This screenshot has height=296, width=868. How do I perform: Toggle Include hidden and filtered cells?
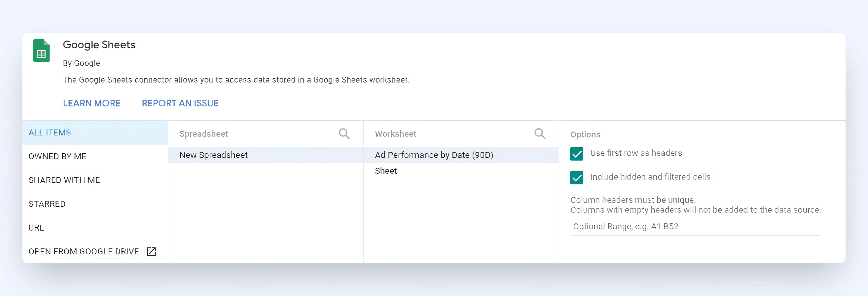coord(577,177)
